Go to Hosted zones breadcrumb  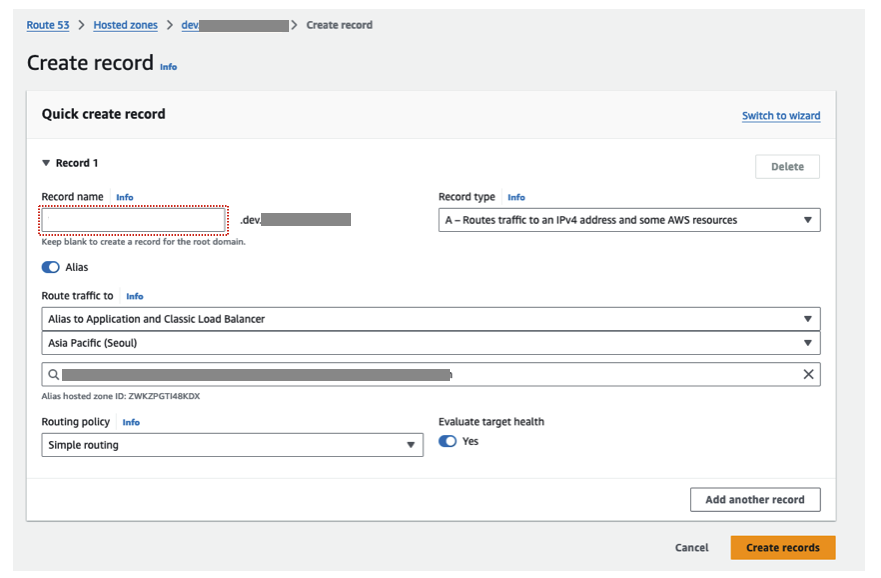tap(125, 25)
